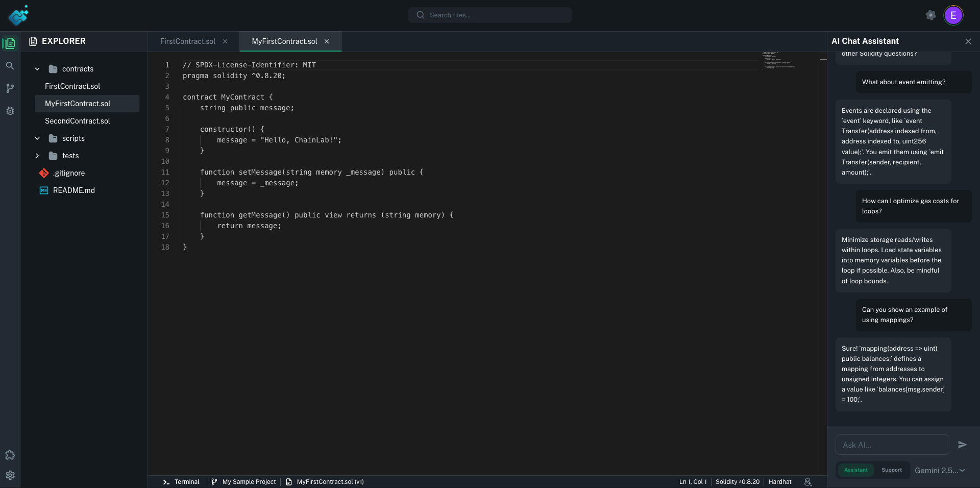The width and height of the screenshot is (980, 488).
Task: Close the AI Chat Assistant panel
Action: pos(968,41)
